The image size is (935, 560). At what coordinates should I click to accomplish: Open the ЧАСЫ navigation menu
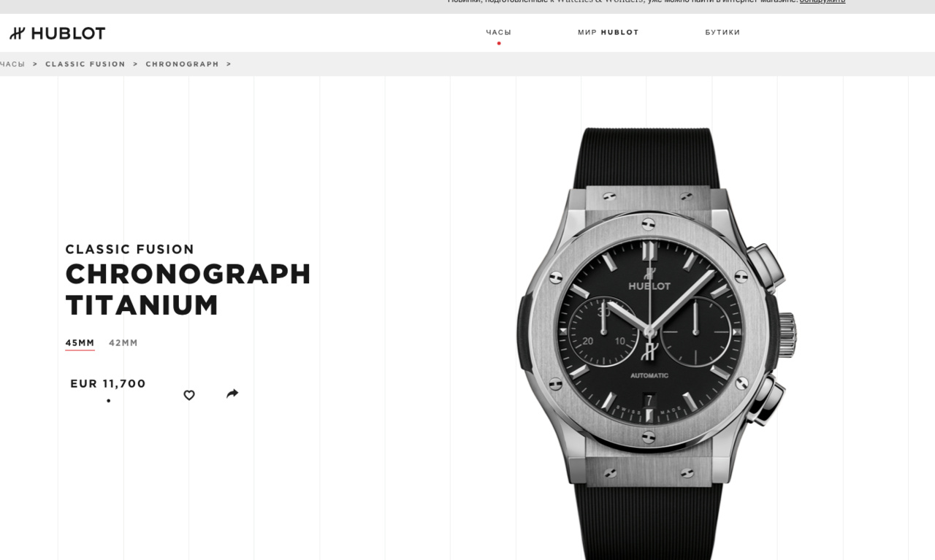(499, 32)
